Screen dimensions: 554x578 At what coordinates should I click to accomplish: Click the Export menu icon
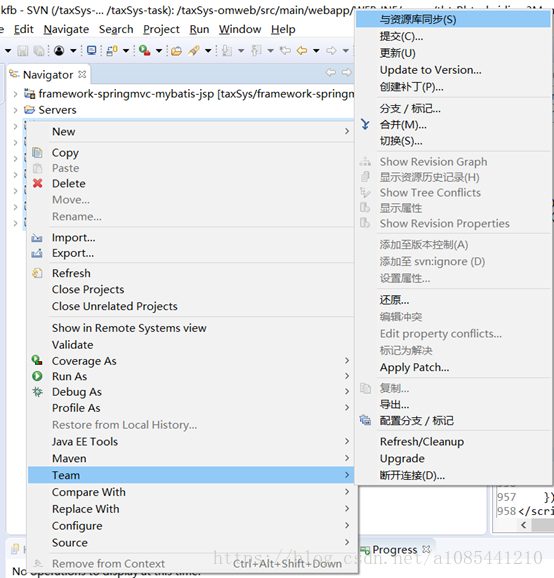pos(37,253)
